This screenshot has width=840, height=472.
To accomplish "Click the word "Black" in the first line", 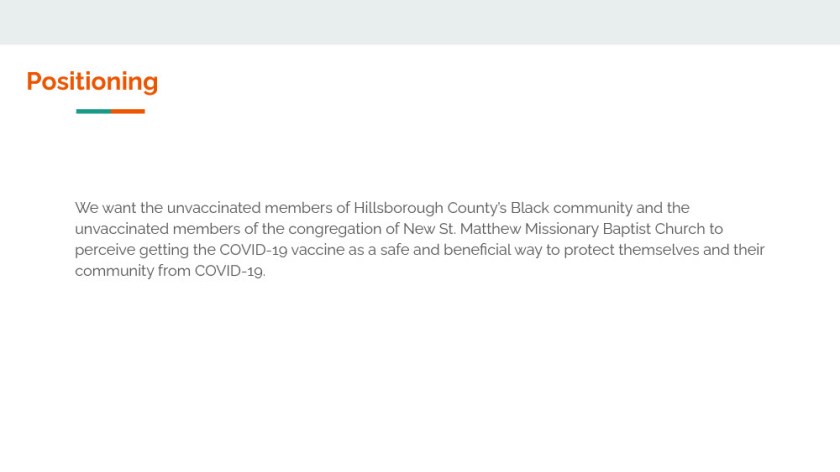I will point(530,208).
